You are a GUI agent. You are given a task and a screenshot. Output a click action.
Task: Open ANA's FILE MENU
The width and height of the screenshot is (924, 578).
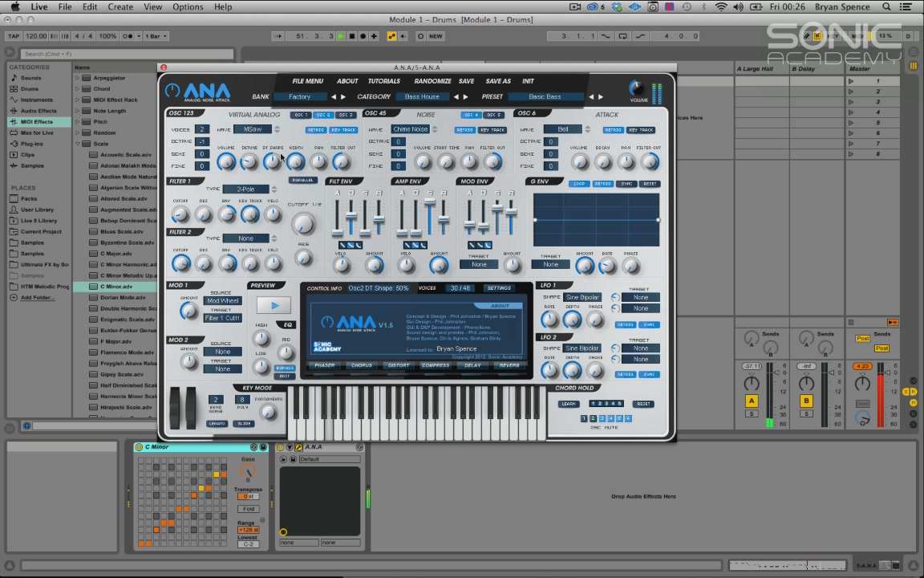pos(308,81)
